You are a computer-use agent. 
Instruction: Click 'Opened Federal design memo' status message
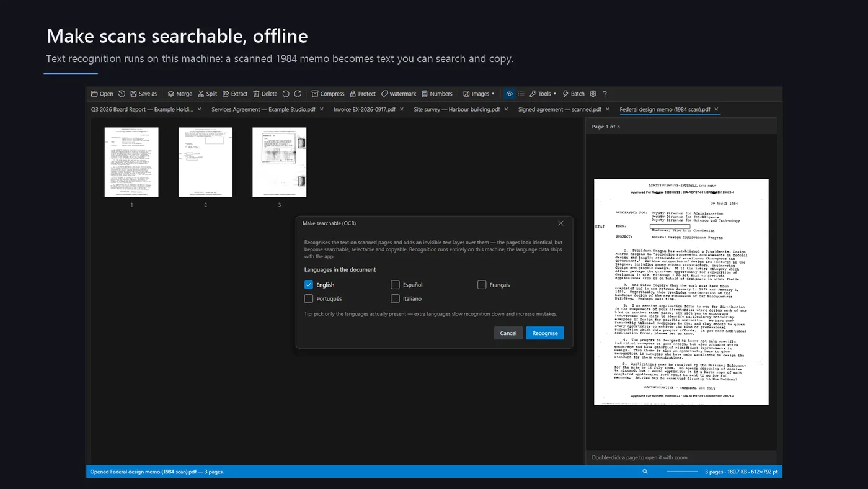[157, 472]
